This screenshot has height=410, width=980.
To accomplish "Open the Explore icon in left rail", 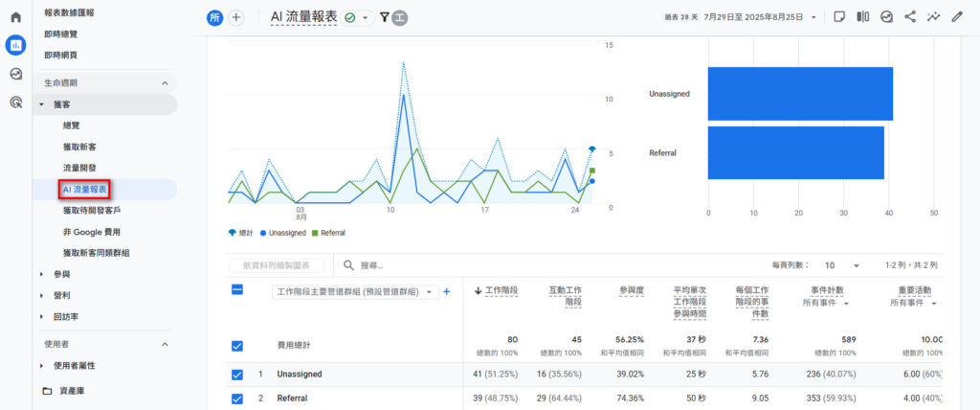I will point(15,74).
